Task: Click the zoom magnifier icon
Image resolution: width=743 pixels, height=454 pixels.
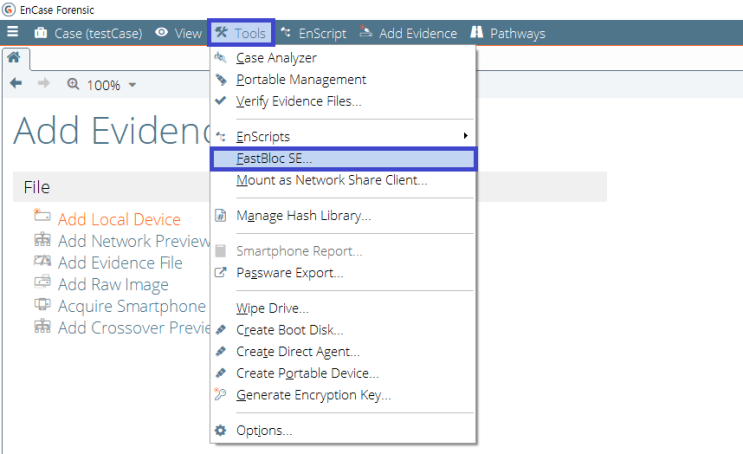Action: [73, 84]
